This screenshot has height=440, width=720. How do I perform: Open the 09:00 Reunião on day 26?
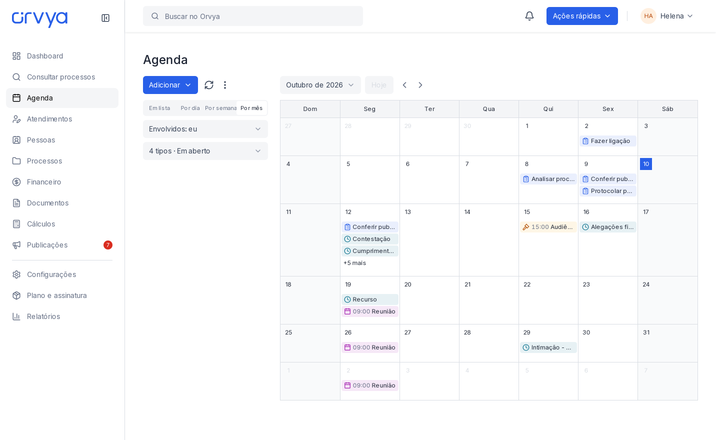click(370, 348)
